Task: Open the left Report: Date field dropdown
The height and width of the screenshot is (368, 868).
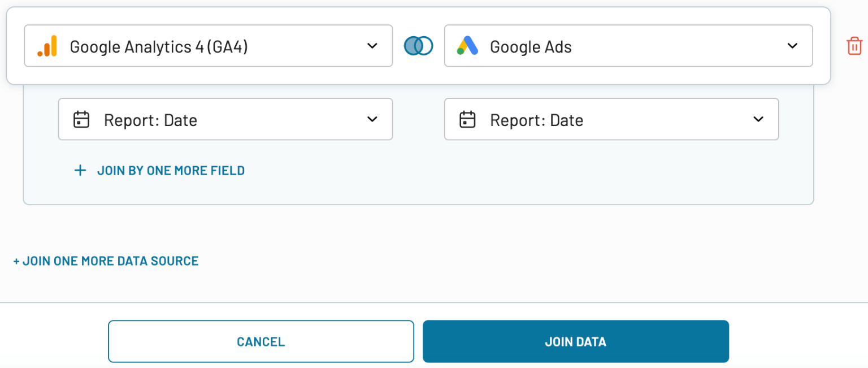Action: coord(225,119)
